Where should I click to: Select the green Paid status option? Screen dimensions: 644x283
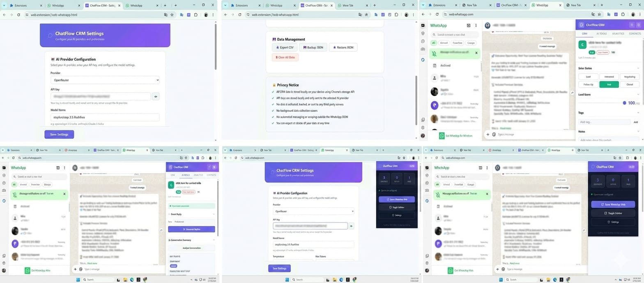tap(609, 84)
